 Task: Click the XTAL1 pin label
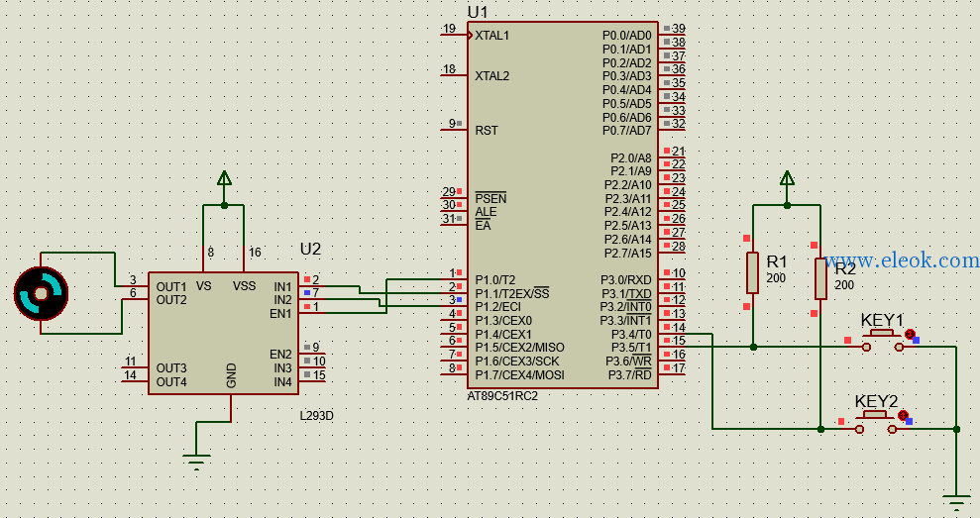(491, 36)
